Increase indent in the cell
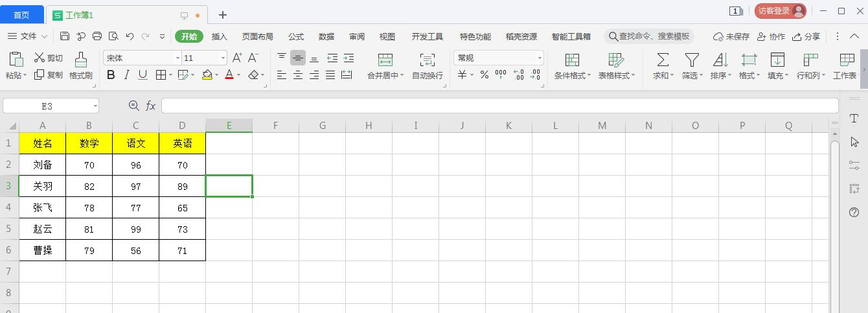Viewport: 868px width, 313px height. (x=348, y=58)
